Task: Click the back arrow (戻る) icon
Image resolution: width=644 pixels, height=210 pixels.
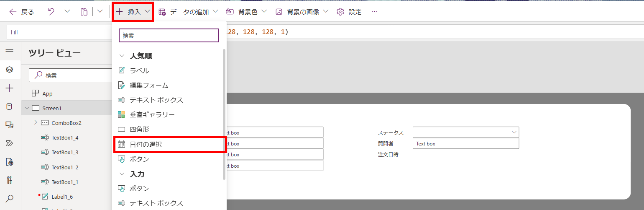Action: click(x=13, y=12)
